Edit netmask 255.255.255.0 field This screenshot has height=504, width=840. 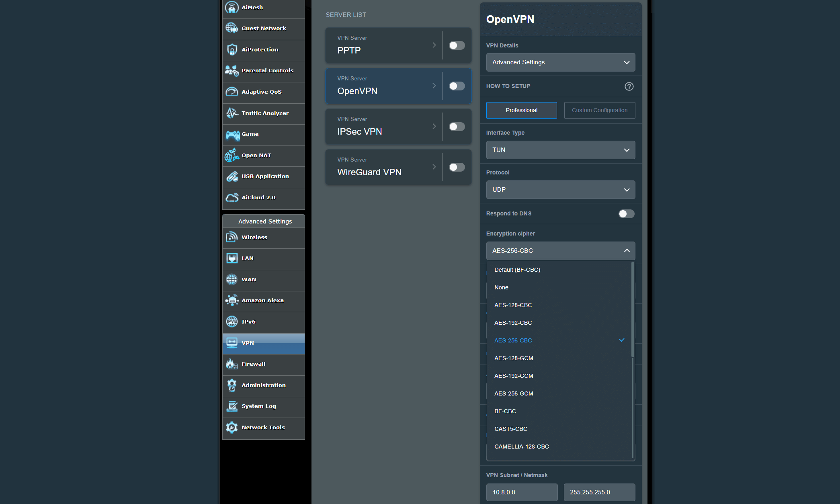click(x=599, y=492)
